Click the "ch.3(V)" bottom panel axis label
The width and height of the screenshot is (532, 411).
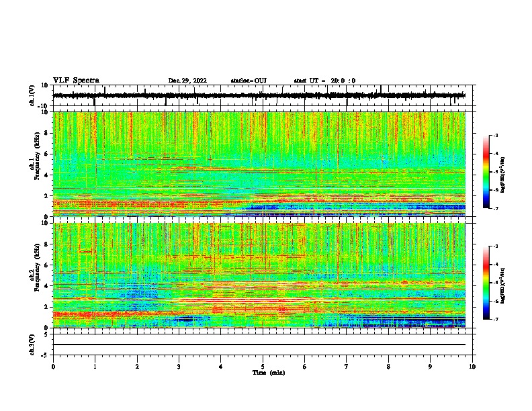[32, 345]
